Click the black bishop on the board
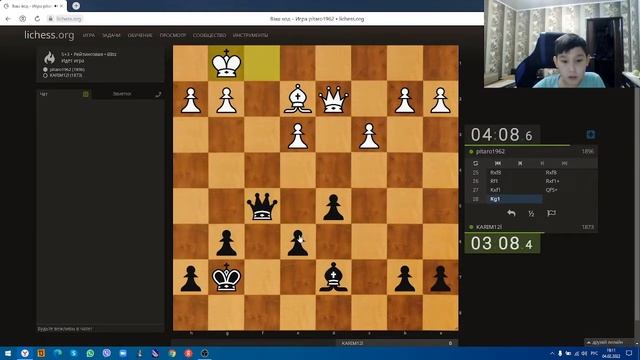 333,278
